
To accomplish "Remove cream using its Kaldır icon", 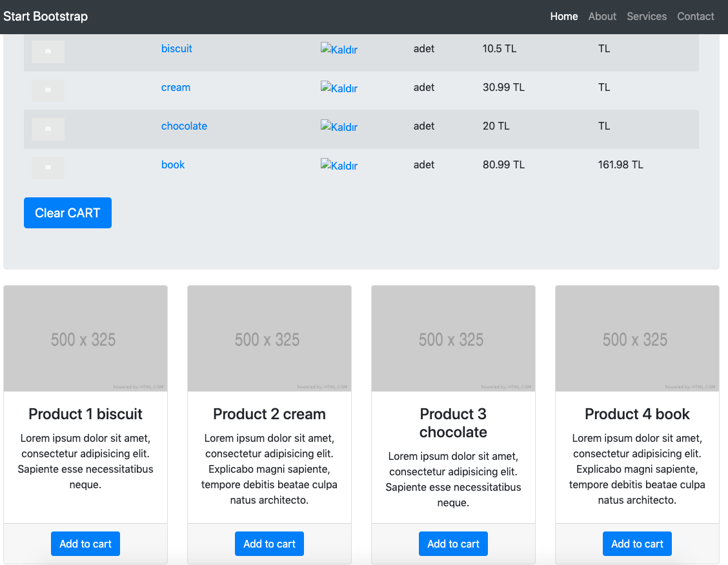I will click(x=339, y=88).
